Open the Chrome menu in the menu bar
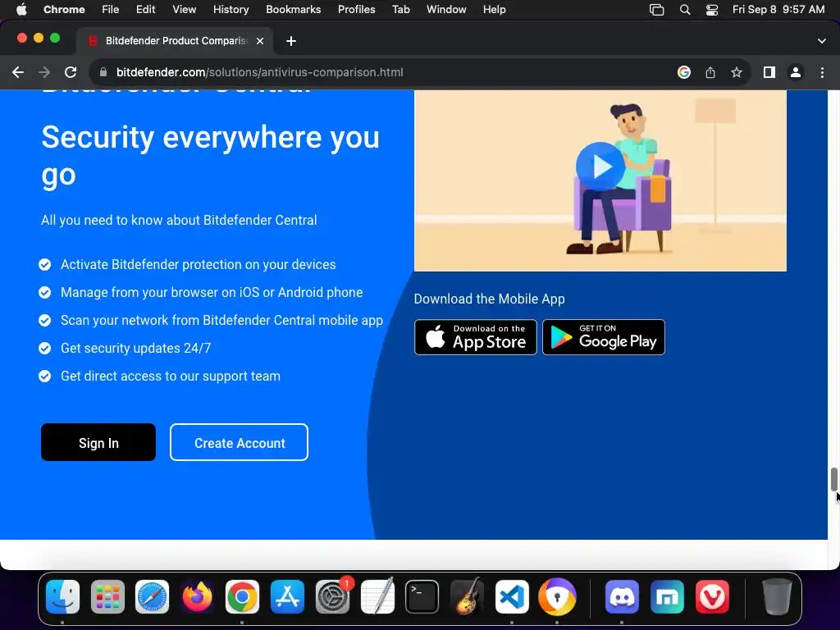The height and width of the screenshot is (630, 840). (64, 10)
